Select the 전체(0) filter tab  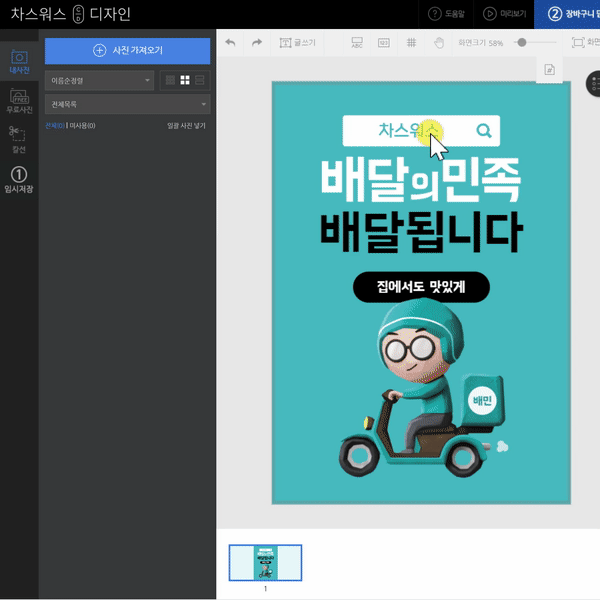[55, 126]
